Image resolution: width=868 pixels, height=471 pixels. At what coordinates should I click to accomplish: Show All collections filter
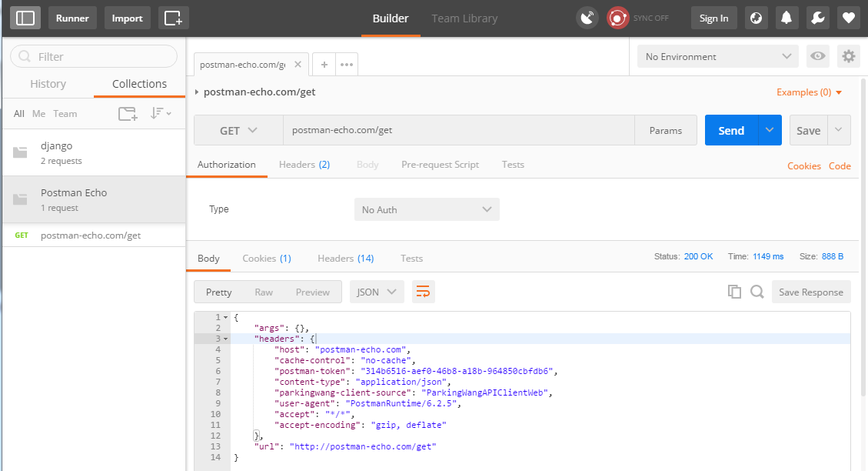pos(18,114)
